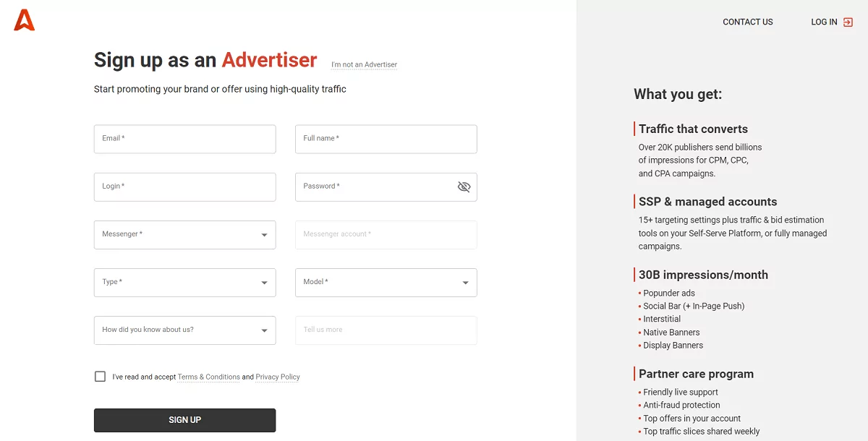Viewport: 868px width, 441px height.
Task: Click the Login field
Action: pos(184,187)
